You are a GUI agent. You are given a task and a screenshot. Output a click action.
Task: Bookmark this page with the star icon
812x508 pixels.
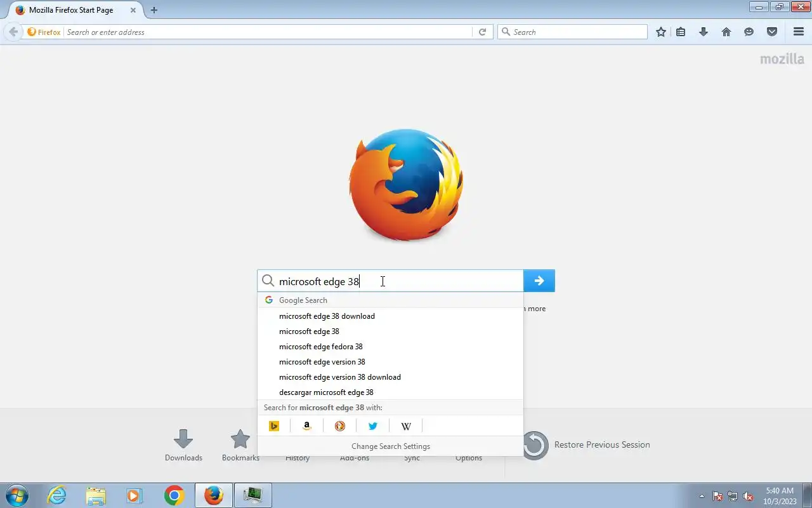point(661,32)
